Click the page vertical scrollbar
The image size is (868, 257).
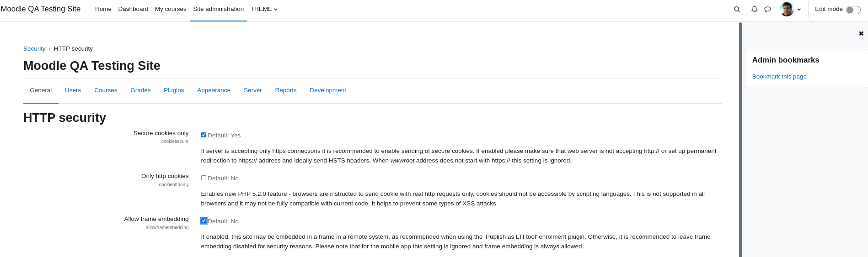coord(740,140)
